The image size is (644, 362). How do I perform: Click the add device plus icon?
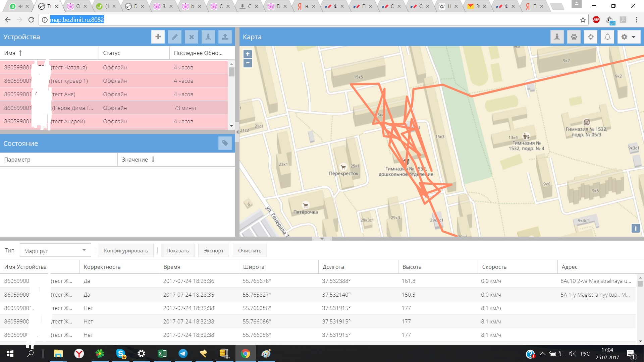[x=158, y=37]
